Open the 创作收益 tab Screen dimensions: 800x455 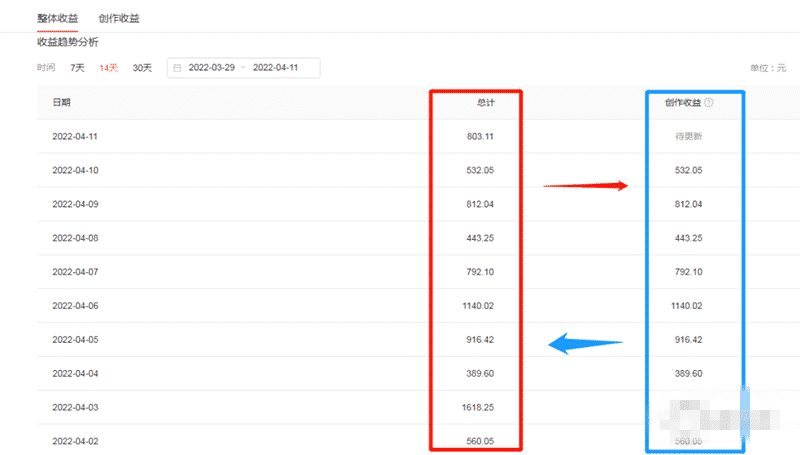(x=119, y=18)
